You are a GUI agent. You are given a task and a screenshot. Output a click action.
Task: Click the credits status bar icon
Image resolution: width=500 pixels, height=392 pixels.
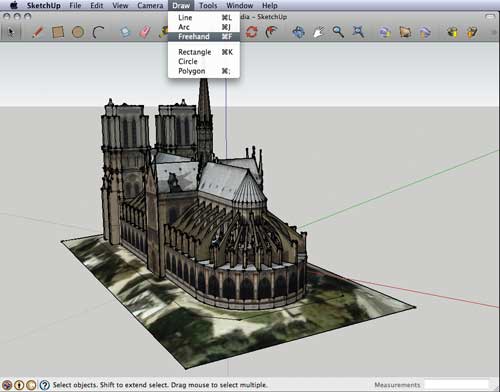(x=19, y=385)
